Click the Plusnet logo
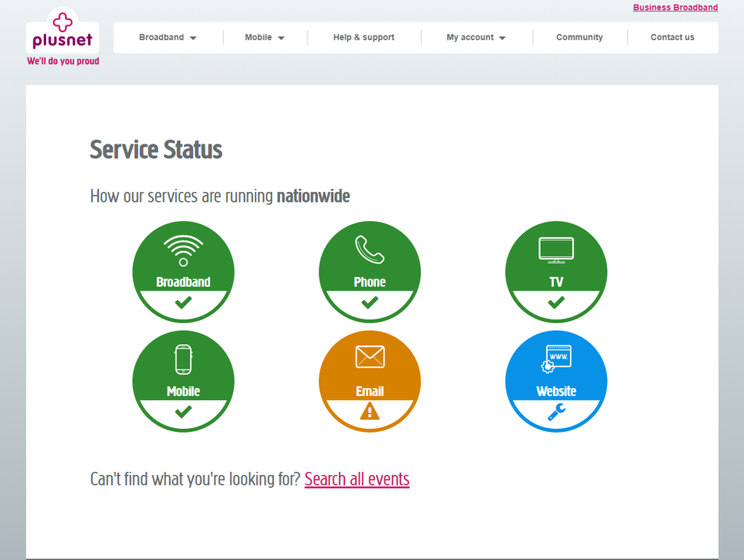 pos(63,32)
